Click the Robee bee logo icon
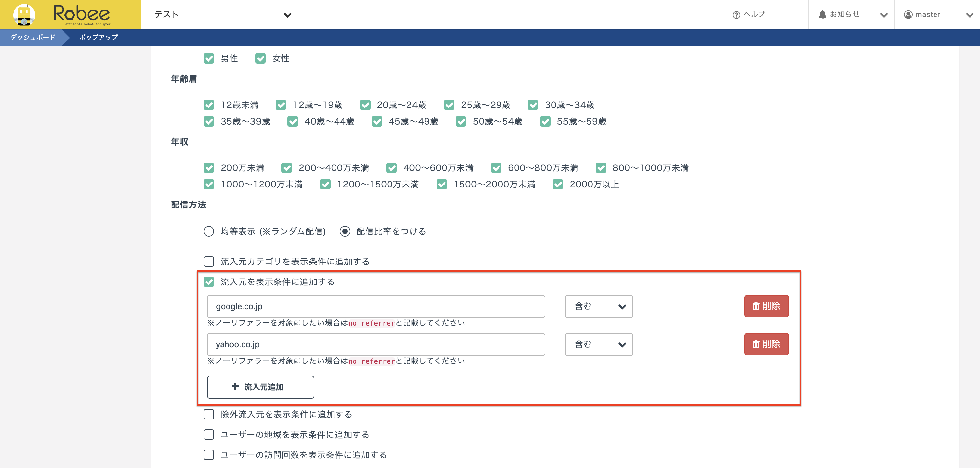Screen dimensions: 980x468 coord(24,15)
